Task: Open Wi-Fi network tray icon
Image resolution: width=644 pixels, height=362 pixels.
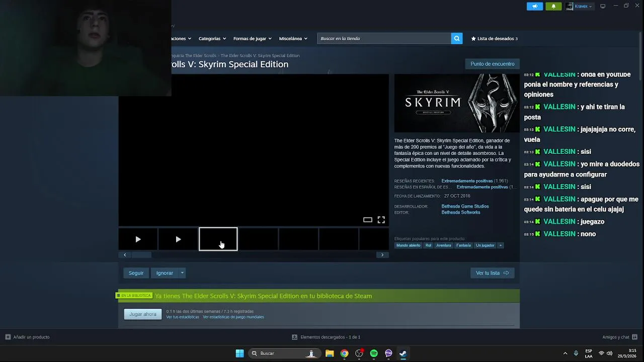Action: point(601,353)
